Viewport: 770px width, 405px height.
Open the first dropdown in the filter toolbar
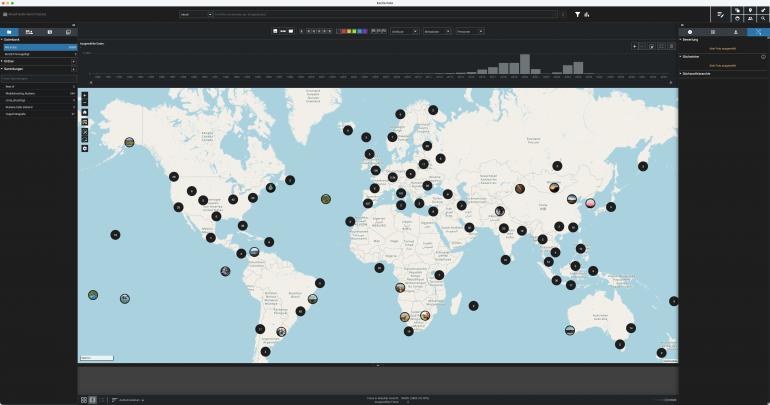click(405, 31)
